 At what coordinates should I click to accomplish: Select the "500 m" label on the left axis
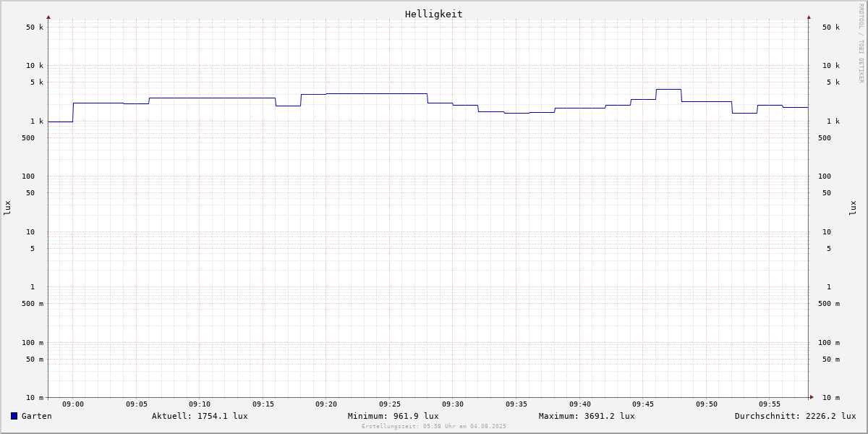tap(33, 304)
